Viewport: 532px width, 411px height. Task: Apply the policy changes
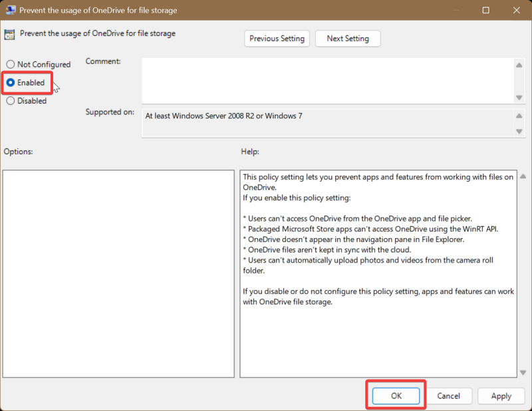501,396
